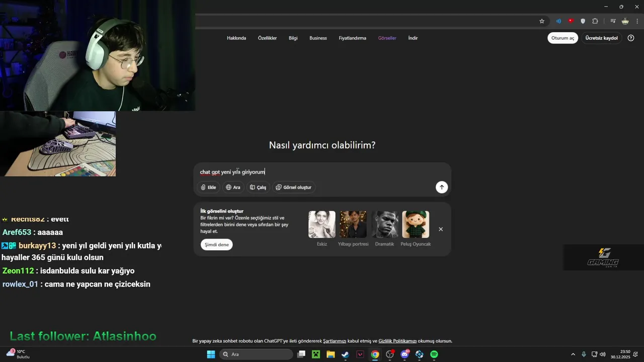
Task: Dismiss the image suggestions panel
Action: (441, 229)
